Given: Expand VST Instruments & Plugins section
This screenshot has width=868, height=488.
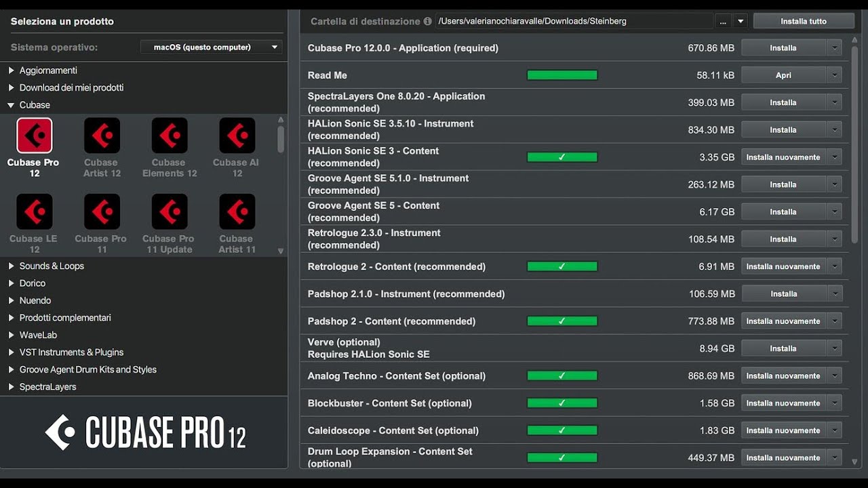Looking at the screenshot, I should click(12, 352).
